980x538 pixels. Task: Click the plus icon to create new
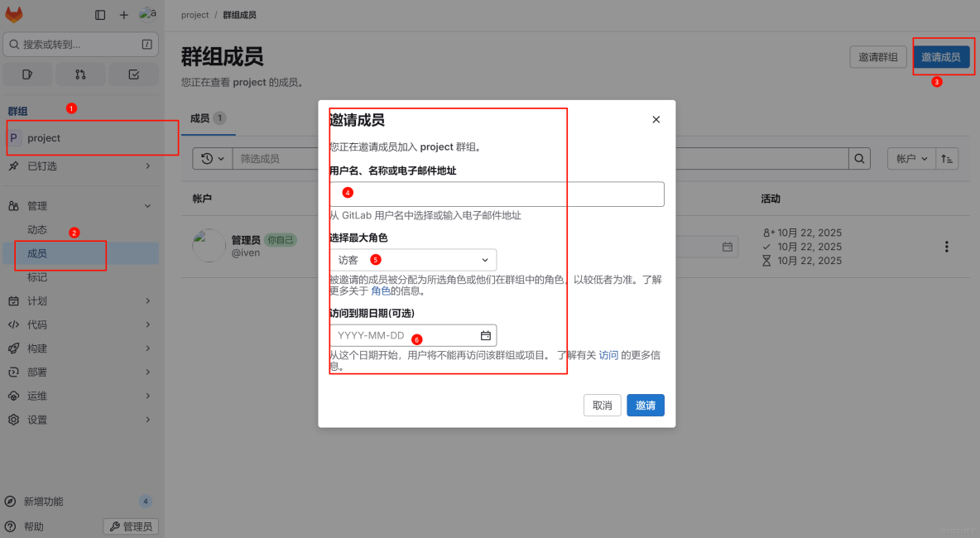tap(122, 14)
